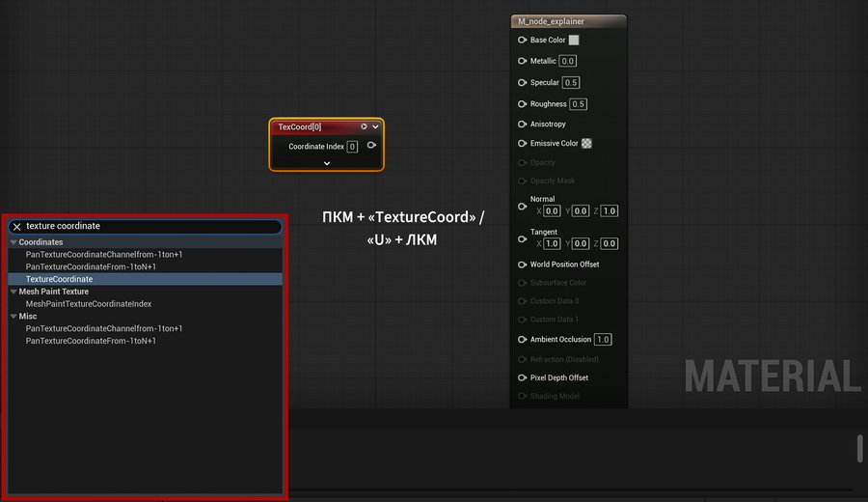This screenshot has width=868, height=502.
Task: Click the Coordinate Index value field
Action: coord(352,147)
